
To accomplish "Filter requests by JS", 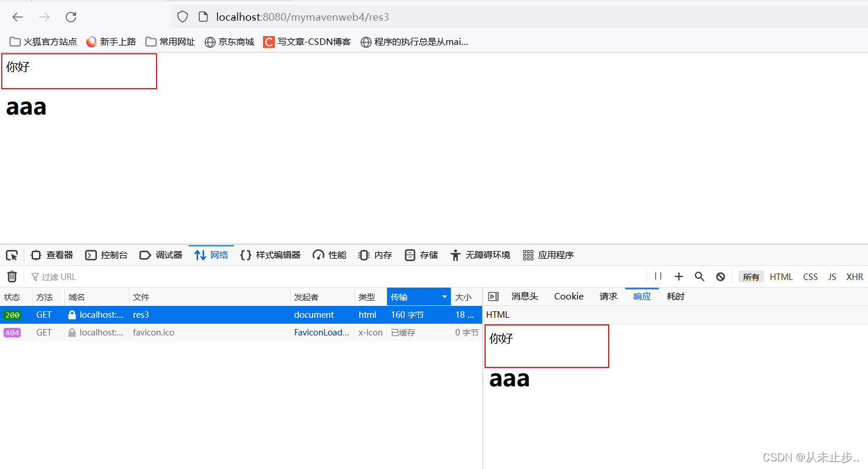I will click(832, 277).
